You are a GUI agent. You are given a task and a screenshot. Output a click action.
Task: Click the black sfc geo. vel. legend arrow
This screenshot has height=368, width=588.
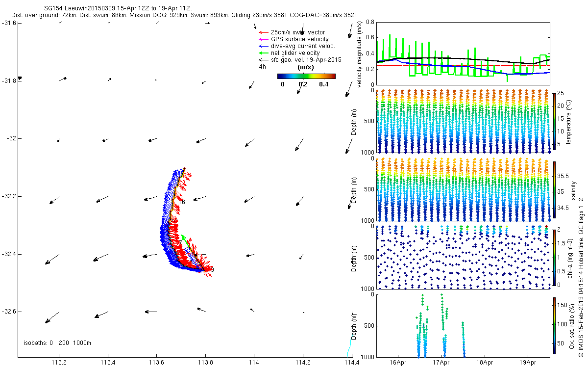pos(263,60)
